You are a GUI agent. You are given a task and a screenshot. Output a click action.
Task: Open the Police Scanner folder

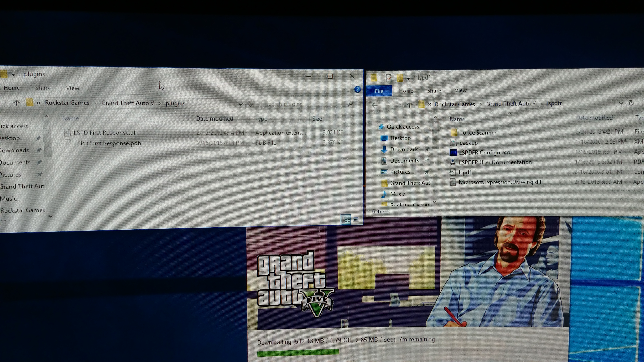(x=477, y=133)
